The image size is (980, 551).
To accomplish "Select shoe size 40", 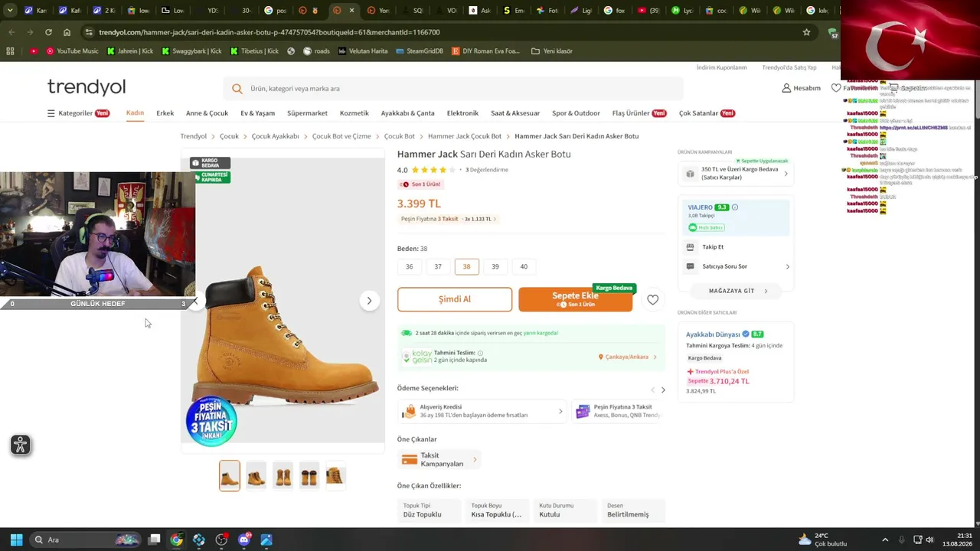I will coord(524,266).
